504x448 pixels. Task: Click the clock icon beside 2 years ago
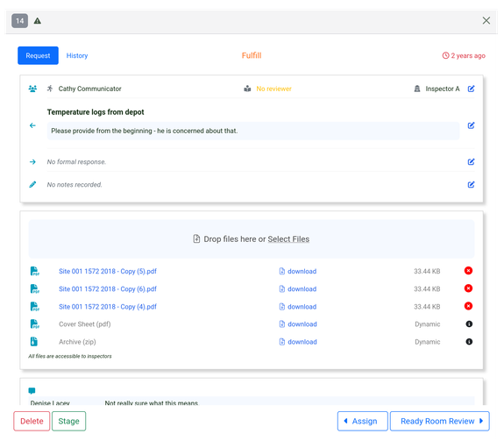tap(445, 55)
